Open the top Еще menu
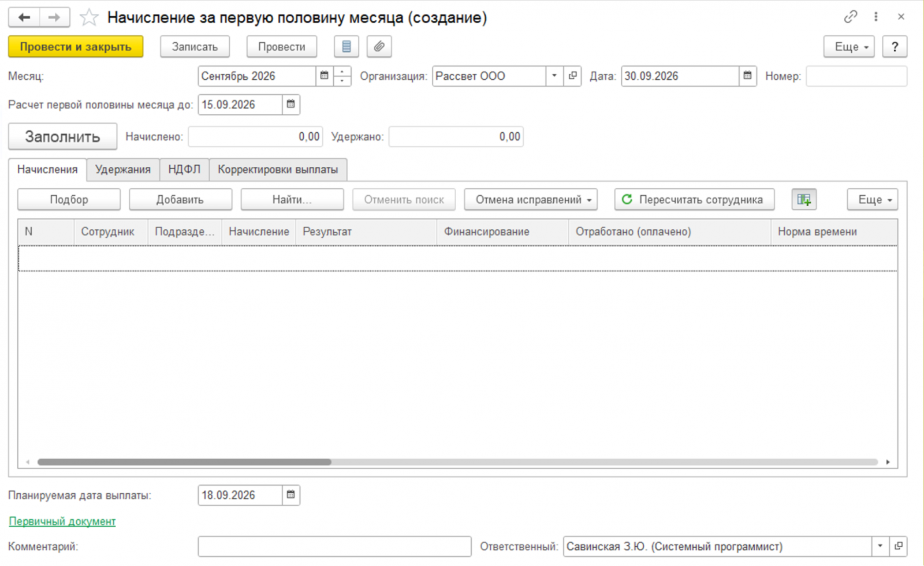 [x=849, y=47]
